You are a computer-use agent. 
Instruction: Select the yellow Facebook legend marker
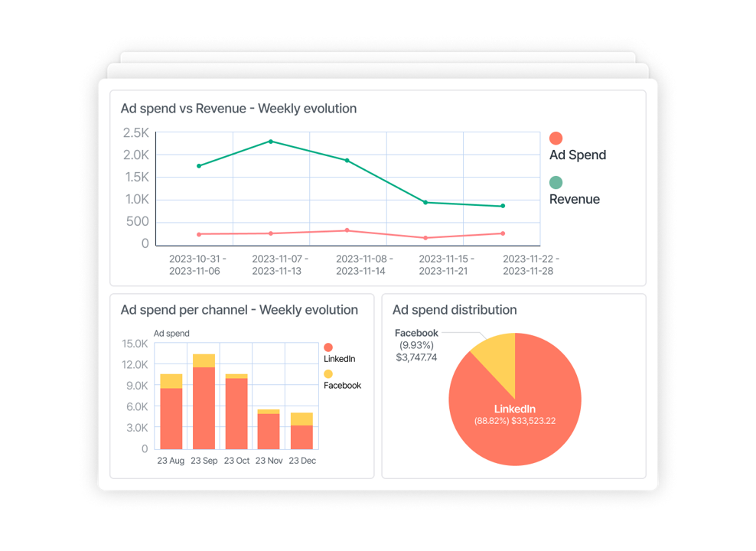click(328, 373)
